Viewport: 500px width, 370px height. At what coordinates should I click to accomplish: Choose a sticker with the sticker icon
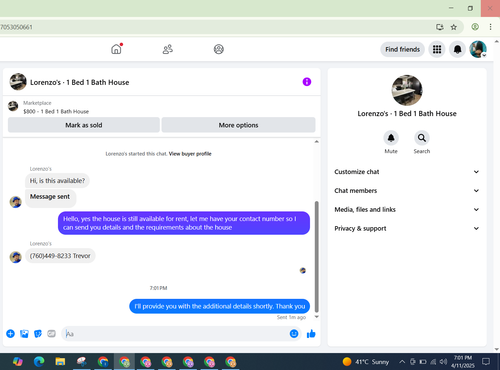point(38,334)
